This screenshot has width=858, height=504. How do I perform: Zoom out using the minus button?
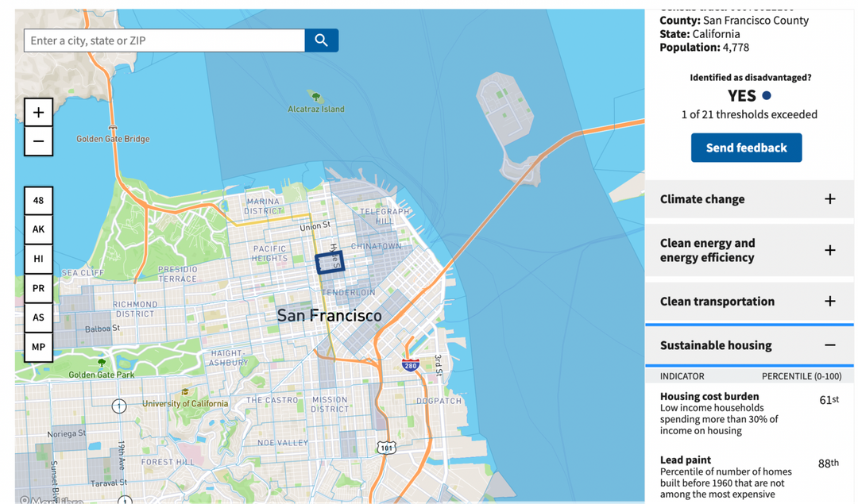click(x=38, y=141)
